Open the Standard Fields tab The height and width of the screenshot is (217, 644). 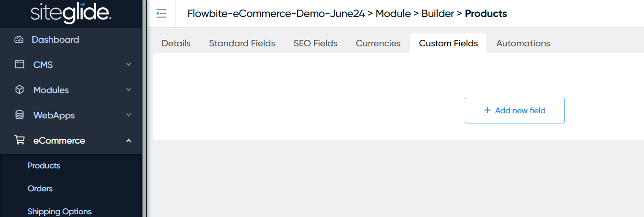[x=242, y=44]
